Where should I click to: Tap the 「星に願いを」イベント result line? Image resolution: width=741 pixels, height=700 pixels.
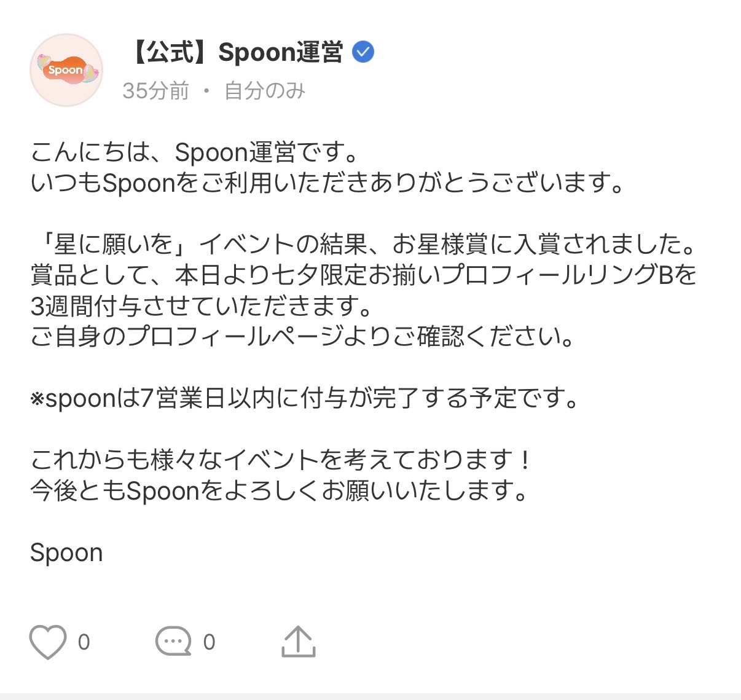point(364,245)
